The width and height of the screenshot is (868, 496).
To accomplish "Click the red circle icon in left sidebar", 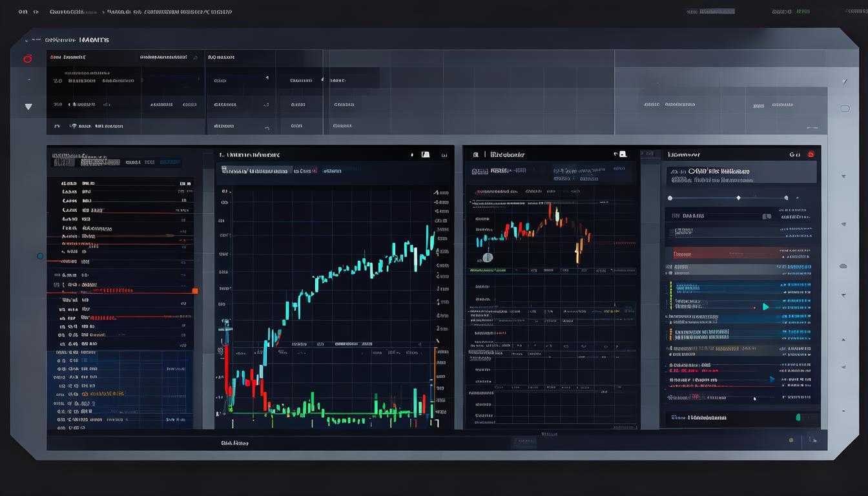I will [27, 59].
